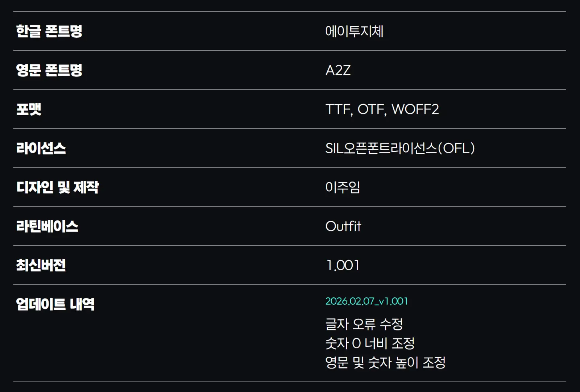
Task: Click the latest version value 1.001
Action: [x=343, y=266]
